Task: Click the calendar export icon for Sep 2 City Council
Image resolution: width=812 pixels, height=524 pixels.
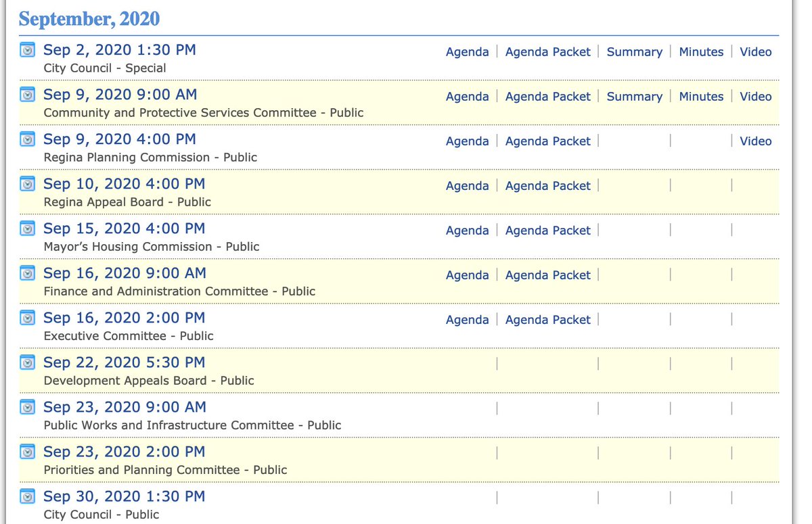Action: (x=27, y=49)
